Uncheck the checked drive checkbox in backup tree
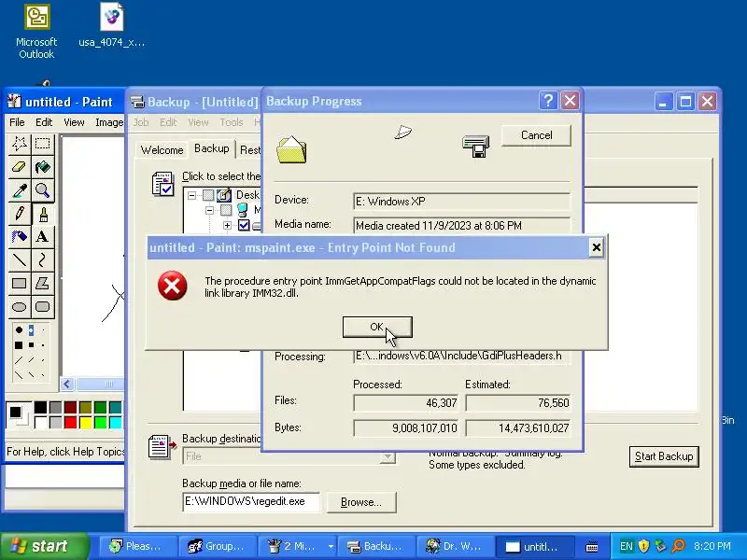The height and width of the screenshot is (560, 747). pos(244,225)
